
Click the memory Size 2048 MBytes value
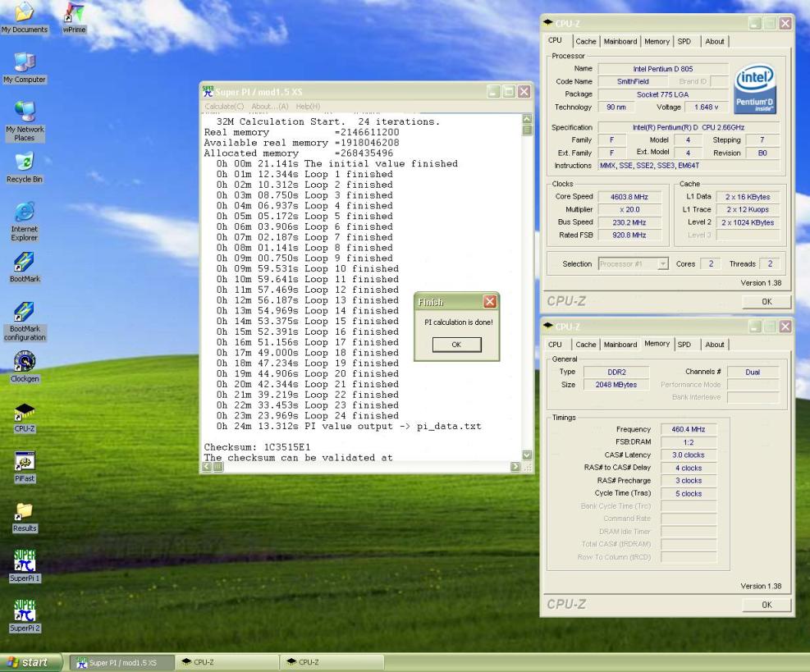616,385
